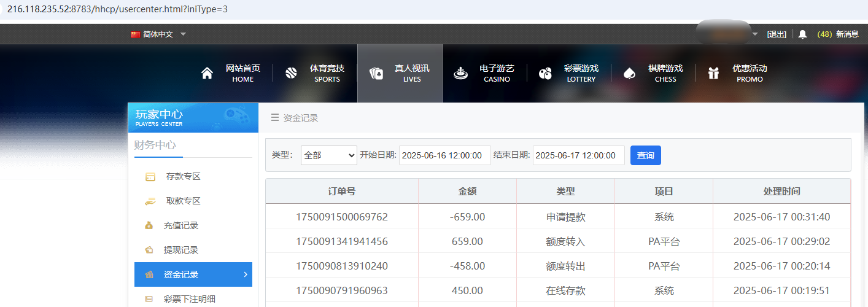Open the account name dropdown arrow
The width and height of the screenshot is (868, 307).
(x=755, y=34)
